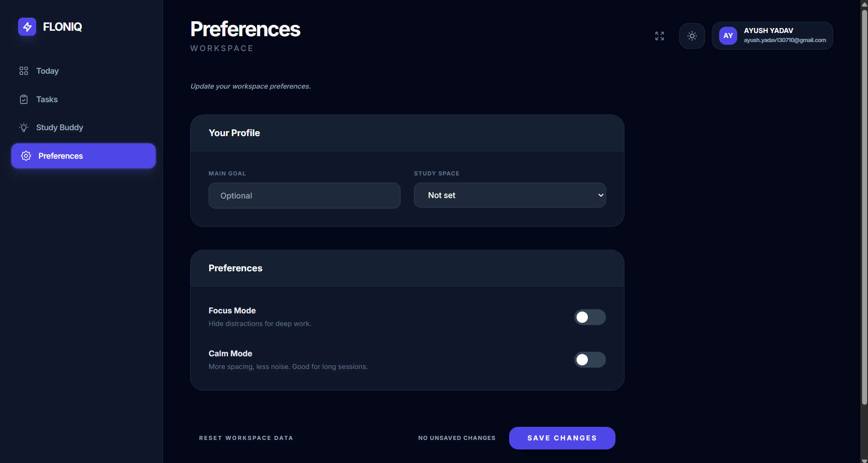The image size is (868, 463).
Task: Click the Preferences gear icon in sidebar
Action: pos(26,156)
